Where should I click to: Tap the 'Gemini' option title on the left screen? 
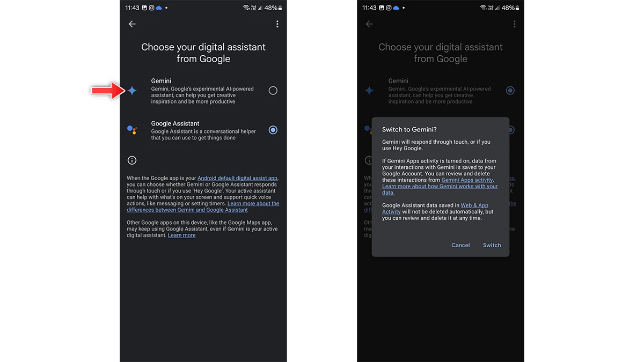pos(161,81)
